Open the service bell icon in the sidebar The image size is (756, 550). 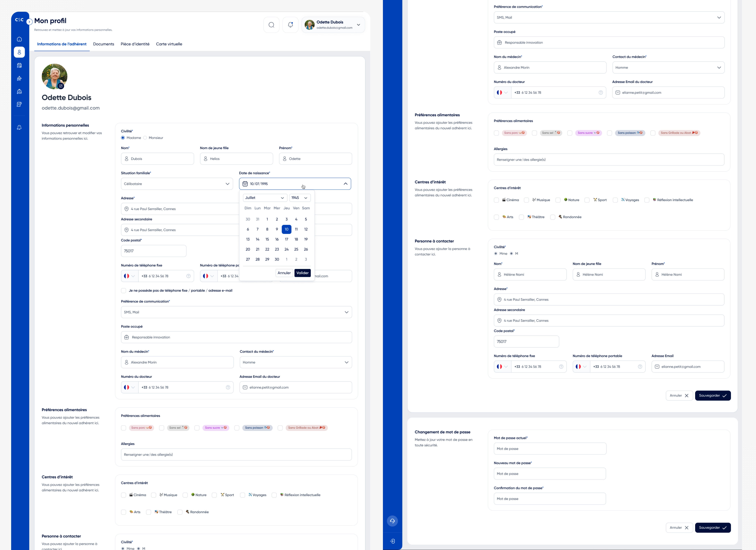coord(19,91)
